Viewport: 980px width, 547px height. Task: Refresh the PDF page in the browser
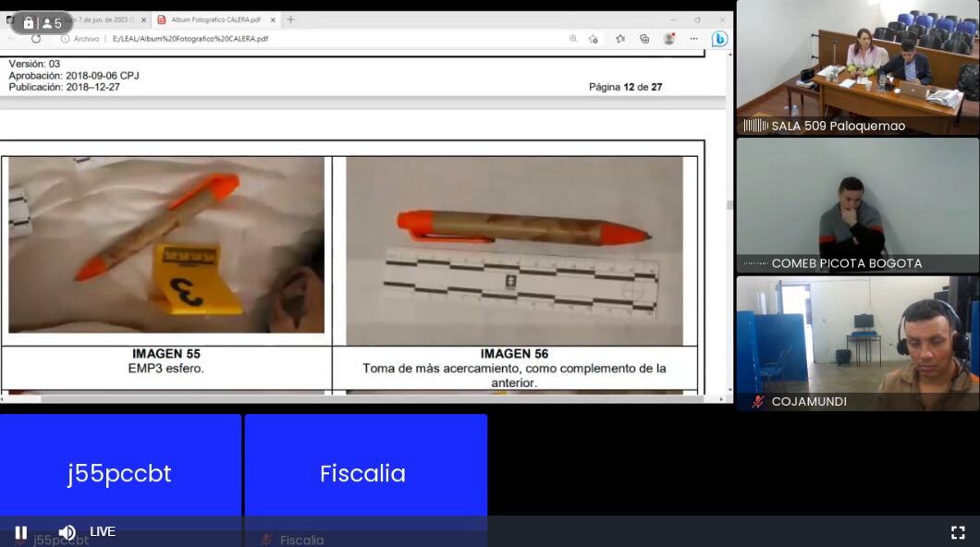[36, 39]
